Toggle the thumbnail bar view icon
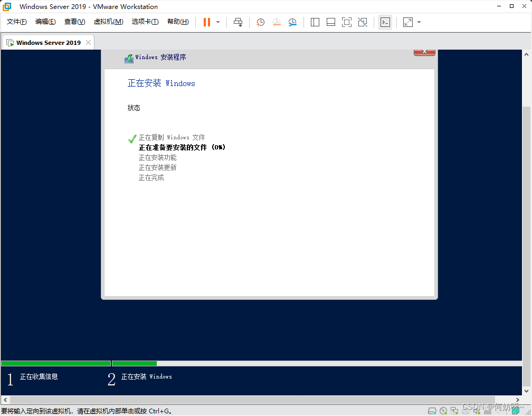Screen dimensions: 532x416 [331, 22]
